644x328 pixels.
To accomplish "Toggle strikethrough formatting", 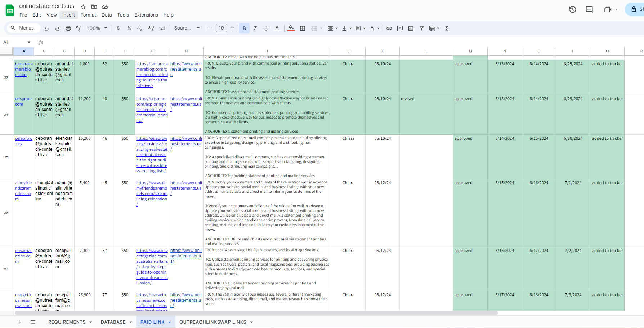I will (266, 28).
